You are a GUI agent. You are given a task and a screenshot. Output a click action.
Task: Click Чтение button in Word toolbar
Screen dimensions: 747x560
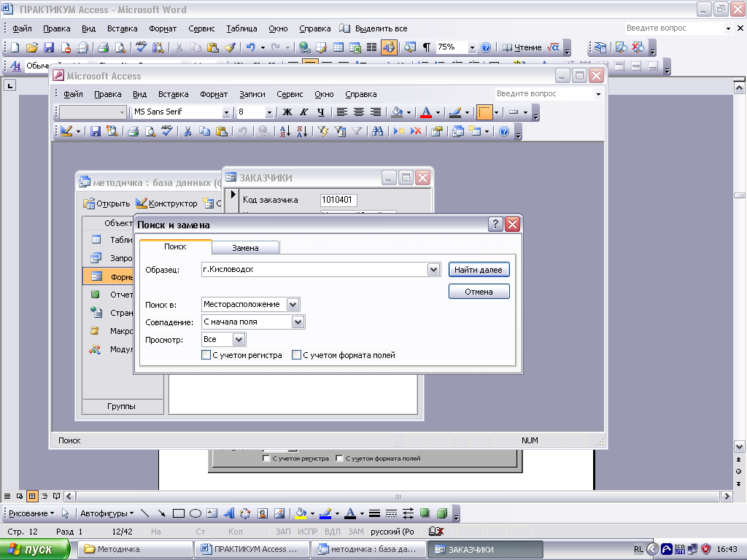tap(522, 47)
